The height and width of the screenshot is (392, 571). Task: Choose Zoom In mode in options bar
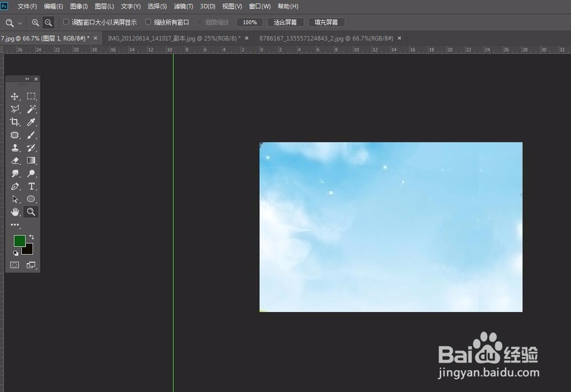pyautogui.click(x=35, y=23)
